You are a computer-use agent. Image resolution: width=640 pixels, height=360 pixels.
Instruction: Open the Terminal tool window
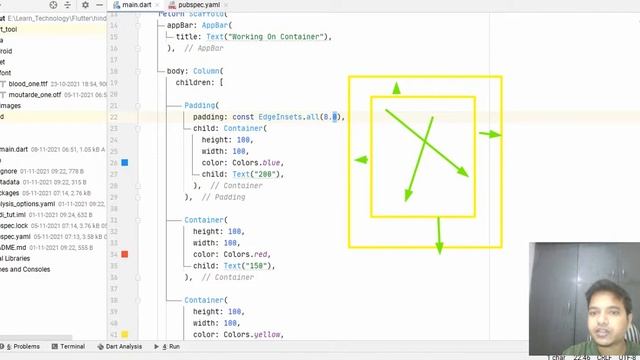68,347
